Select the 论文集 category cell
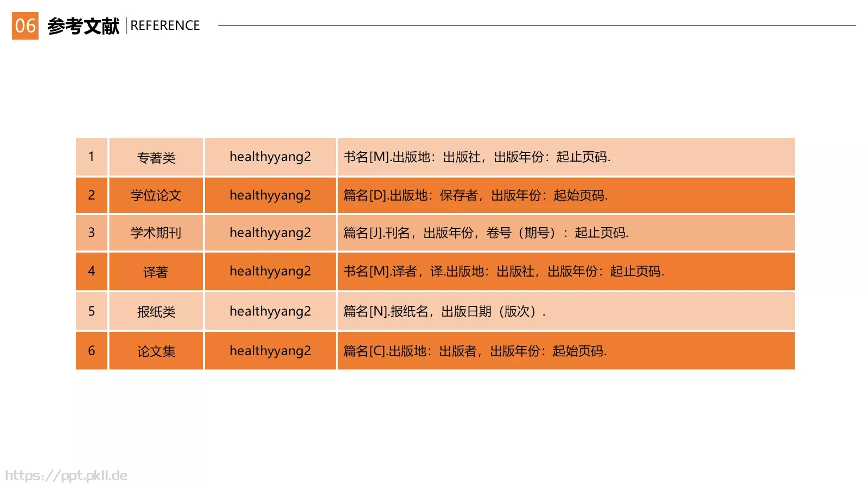868x488 pixels. tap(156, 351)
